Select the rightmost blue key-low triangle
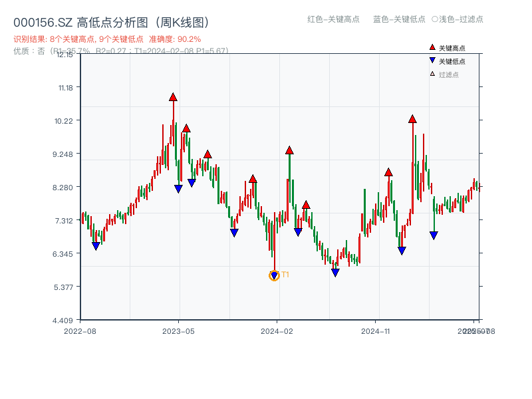 tap(434, 234)
